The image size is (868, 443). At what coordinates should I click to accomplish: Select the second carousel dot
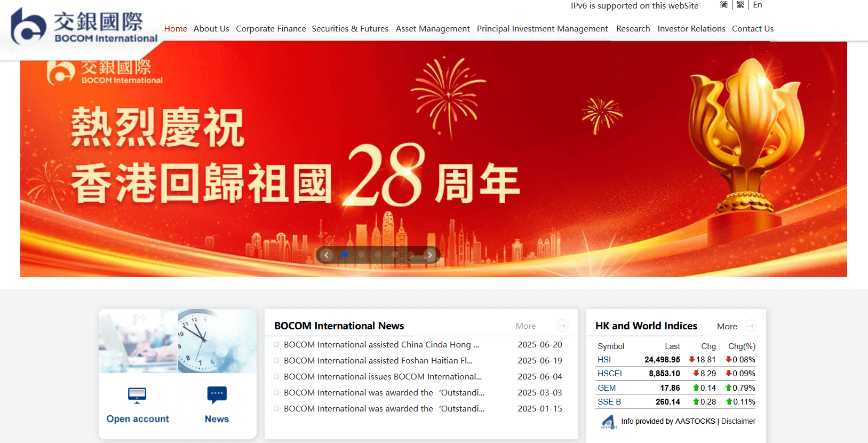click(x=361, y=255)
